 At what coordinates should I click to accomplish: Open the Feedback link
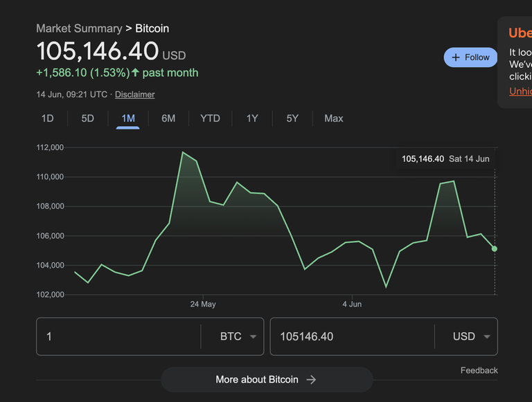[479, 370]
